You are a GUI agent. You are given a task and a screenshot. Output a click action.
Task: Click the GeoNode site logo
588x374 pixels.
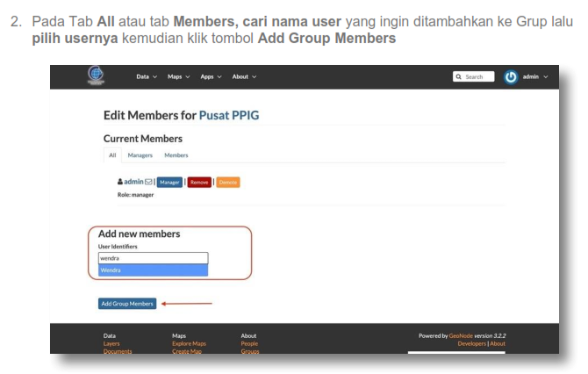coord(97,76)
